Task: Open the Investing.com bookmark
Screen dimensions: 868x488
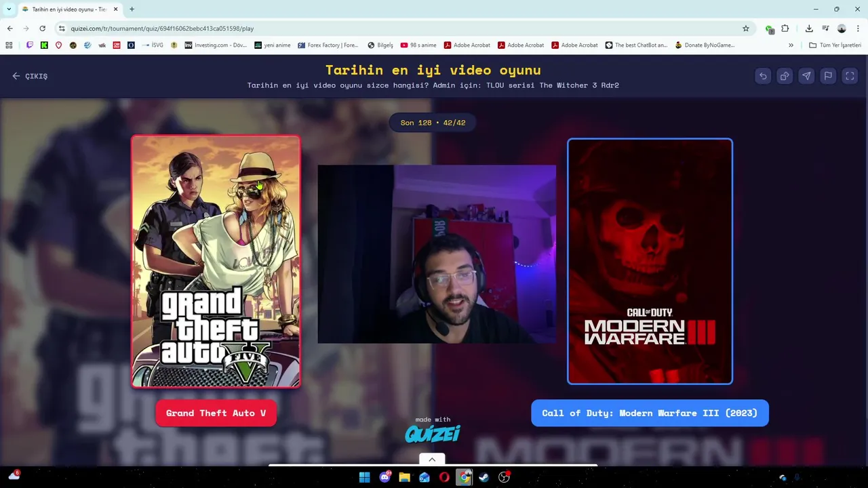Action: pyautogui.click(x=216, y=45)
